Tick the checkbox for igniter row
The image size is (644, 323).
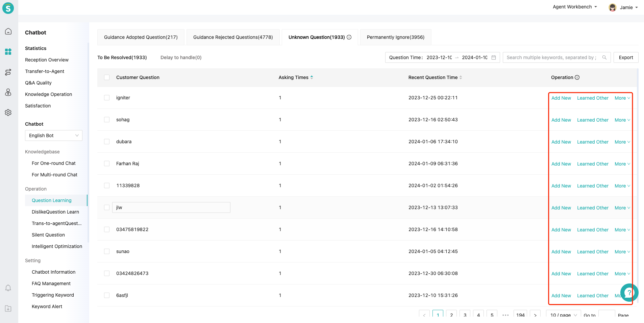tap(107, 98)
